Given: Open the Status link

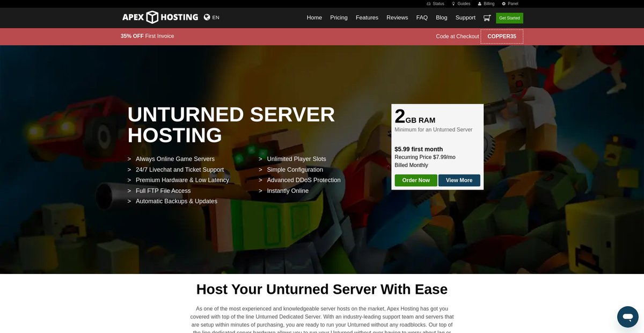Looking at the screenshot, I should pyautogui.click(x=438, y=4).
